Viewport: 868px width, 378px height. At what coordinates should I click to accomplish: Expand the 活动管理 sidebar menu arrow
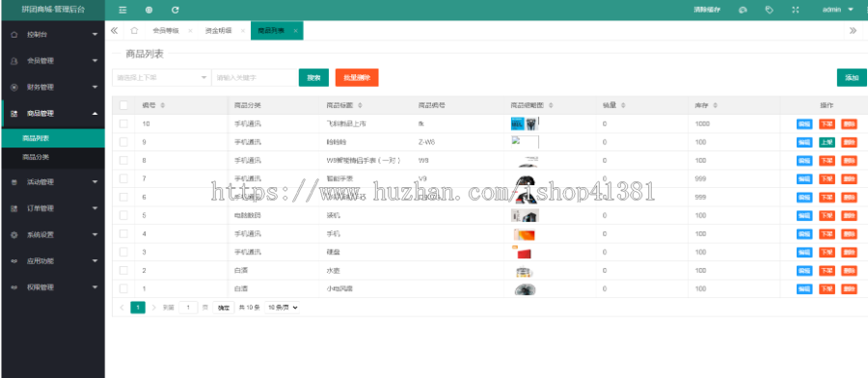(x=95, y=182)
